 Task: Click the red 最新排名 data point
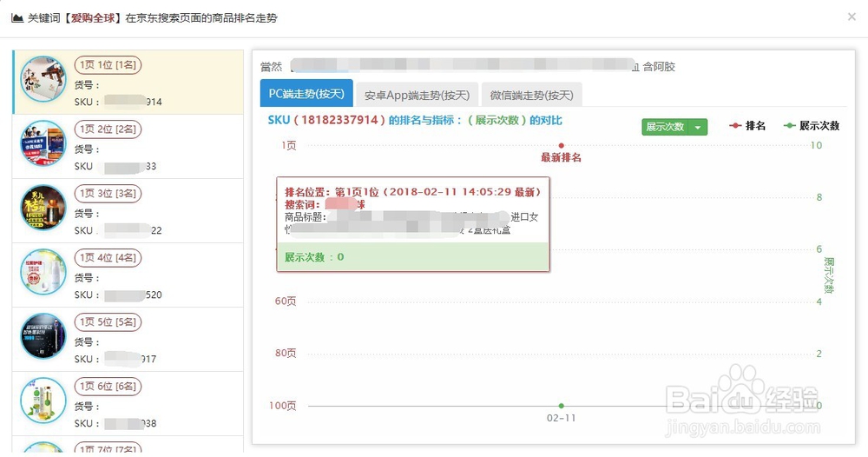562,146
